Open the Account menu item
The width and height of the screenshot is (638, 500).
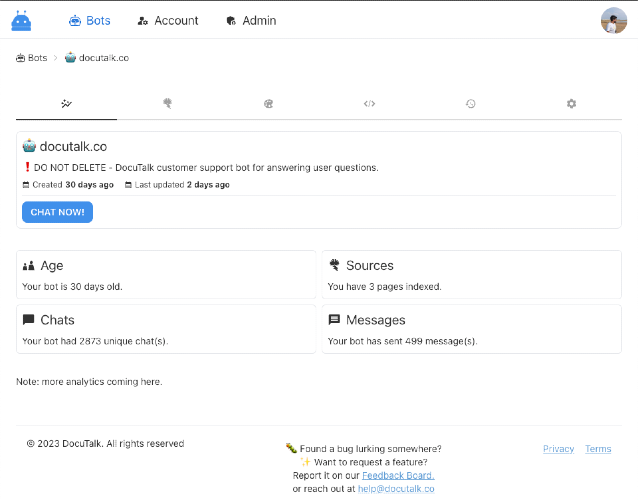coord(168,20)
